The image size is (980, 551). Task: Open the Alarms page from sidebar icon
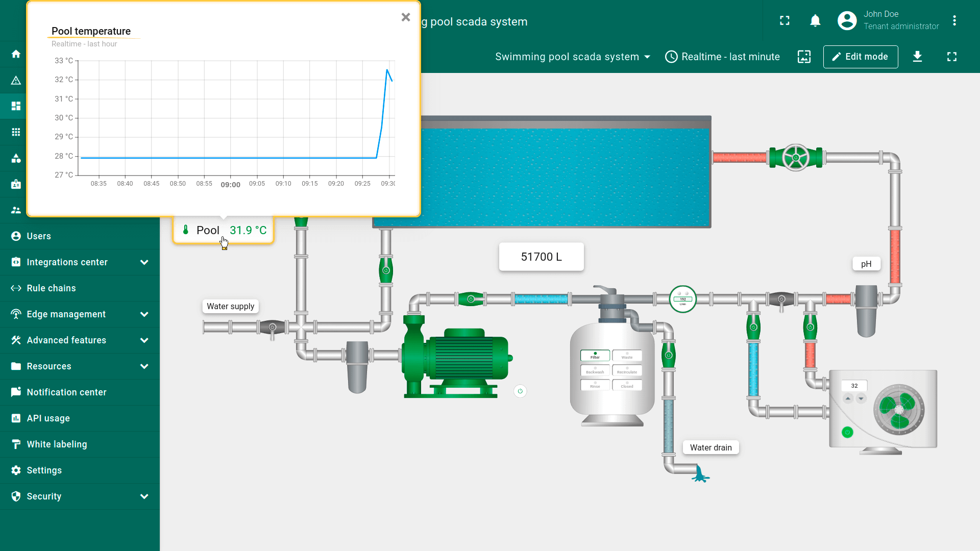coord(16,80)
